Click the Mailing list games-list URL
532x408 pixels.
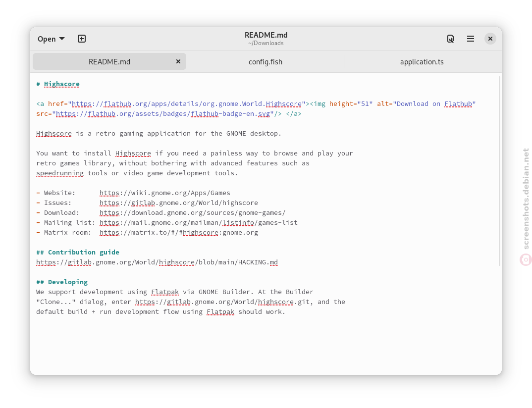click(199, 222)
